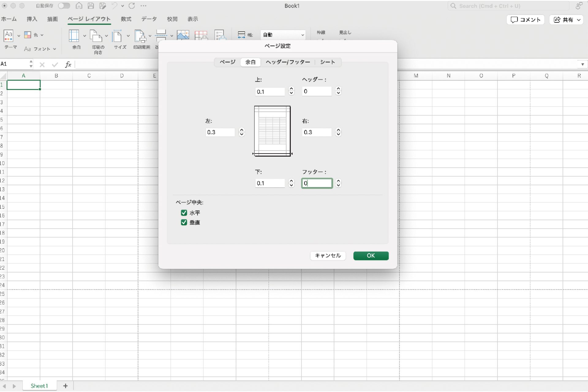Click the background picture ribbon icon
This screenshot has height=392, width=588.
[183, 35]
